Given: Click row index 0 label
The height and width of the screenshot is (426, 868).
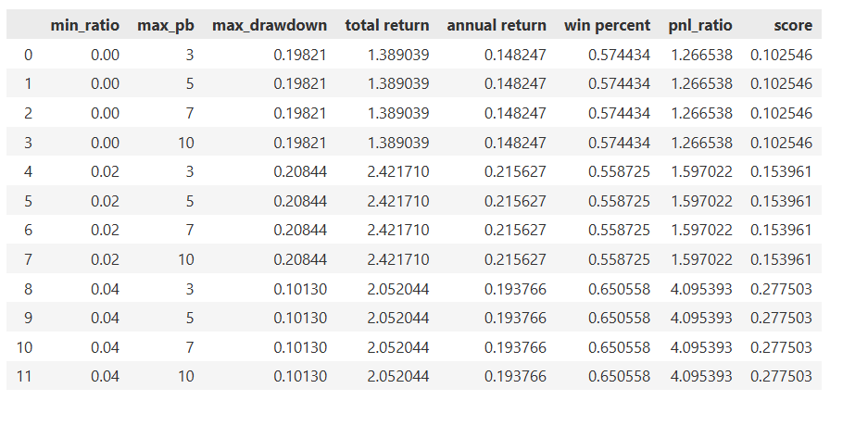Looking at the screenshot, I should [x=27, y=55].
